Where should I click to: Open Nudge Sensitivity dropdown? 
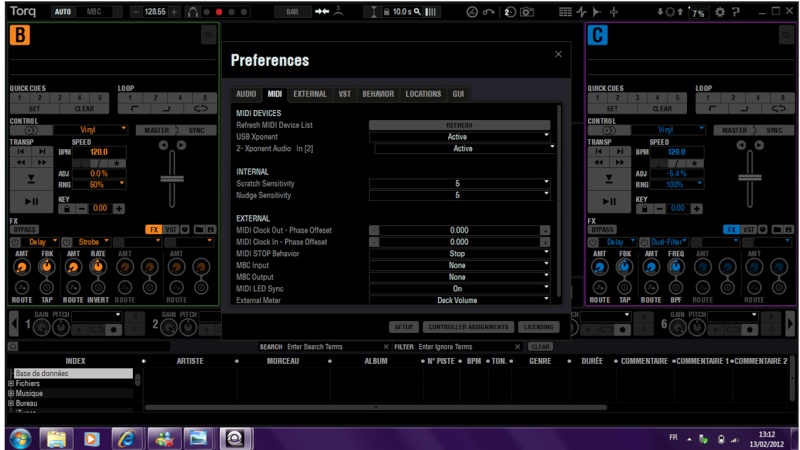click(459, 195)
